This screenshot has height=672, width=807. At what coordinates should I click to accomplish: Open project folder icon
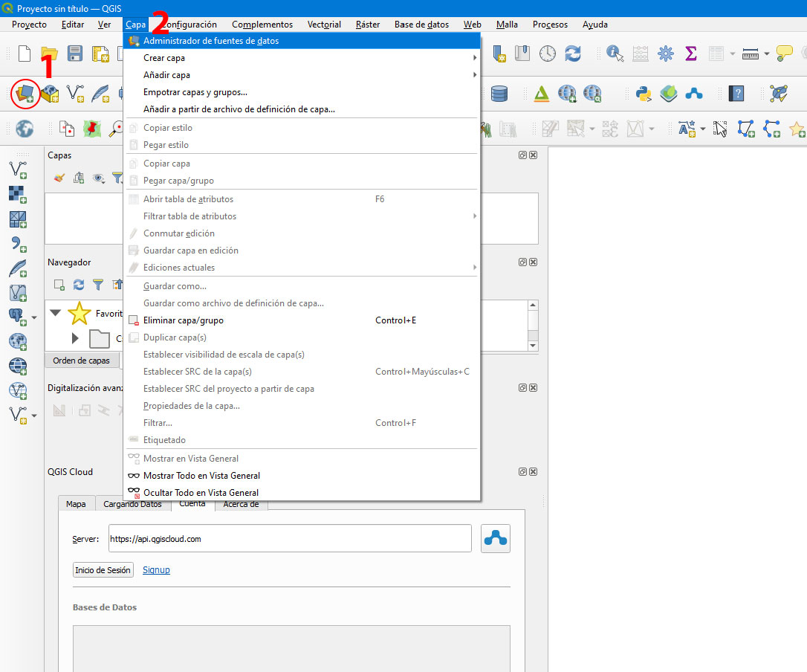click(x=49, y=54)
